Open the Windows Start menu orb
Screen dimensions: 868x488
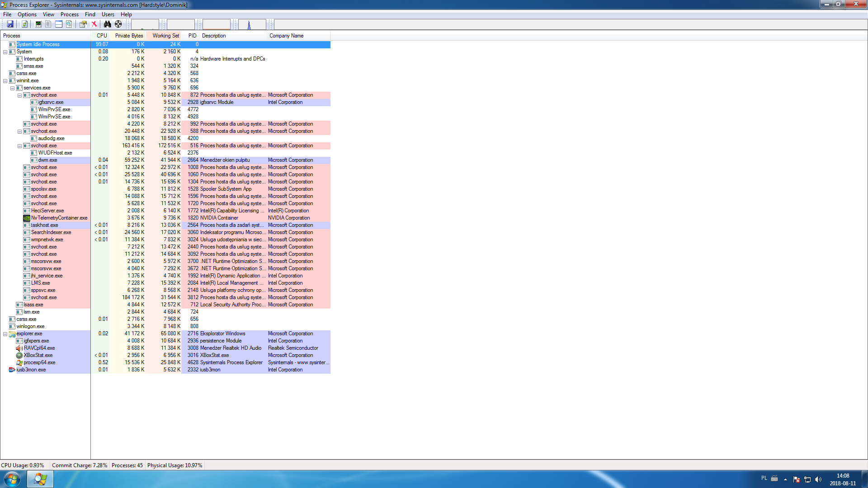coord(12,479)
